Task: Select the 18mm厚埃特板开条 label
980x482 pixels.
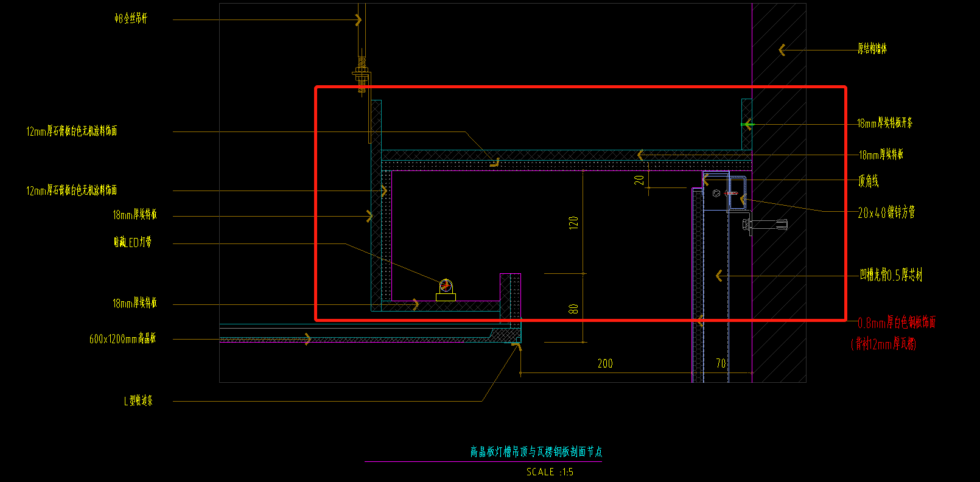Action: [x=885, y=123]
